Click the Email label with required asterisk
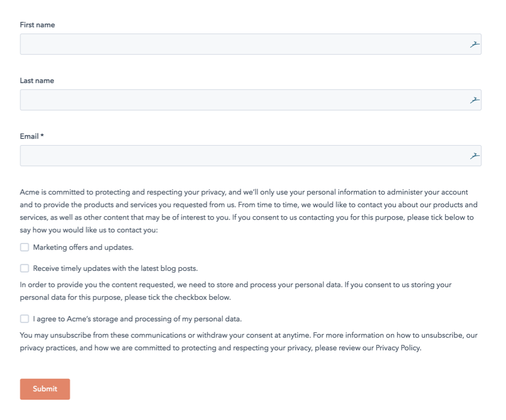The width and height of the screenshot is (506, 420). click(x=29, y=136)
